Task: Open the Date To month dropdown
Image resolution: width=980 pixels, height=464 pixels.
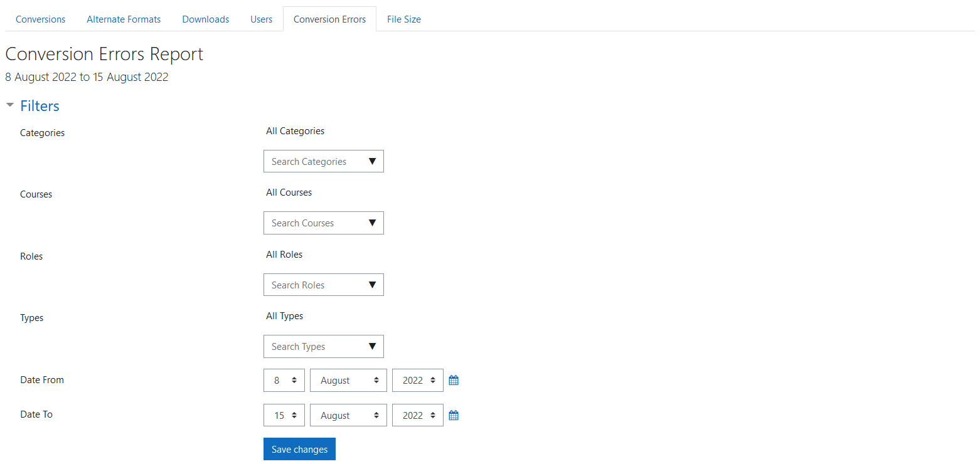Action: (x=348, y=415)
